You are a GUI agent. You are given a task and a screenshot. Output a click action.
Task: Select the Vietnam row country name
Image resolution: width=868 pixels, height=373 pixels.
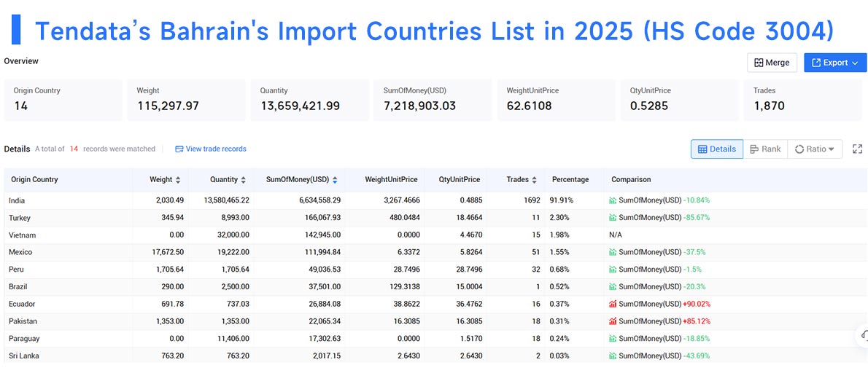pyautogui.click(x=22, y=235)
